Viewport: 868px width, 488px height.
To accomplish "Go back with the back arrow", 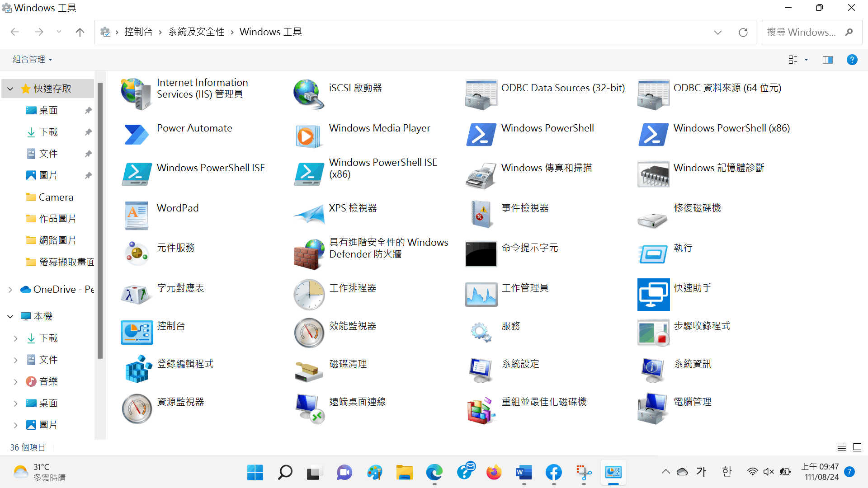I will [x=14, y=32].
